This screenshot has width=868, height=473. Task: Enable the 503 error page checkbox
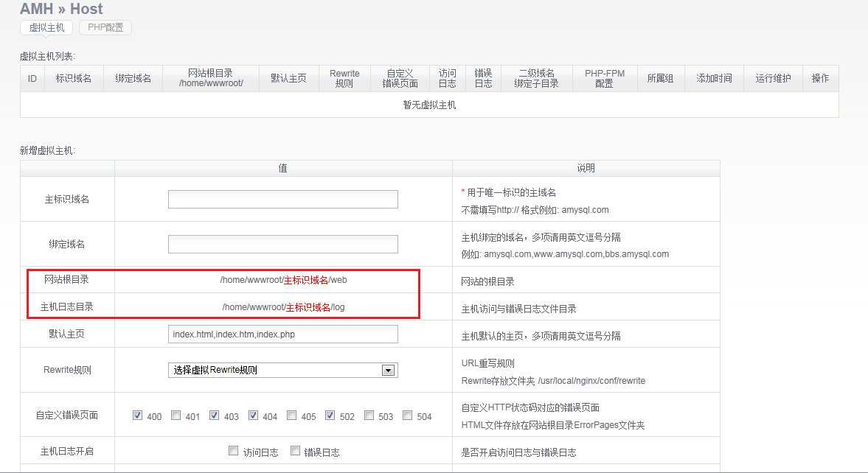click(369, 416)
